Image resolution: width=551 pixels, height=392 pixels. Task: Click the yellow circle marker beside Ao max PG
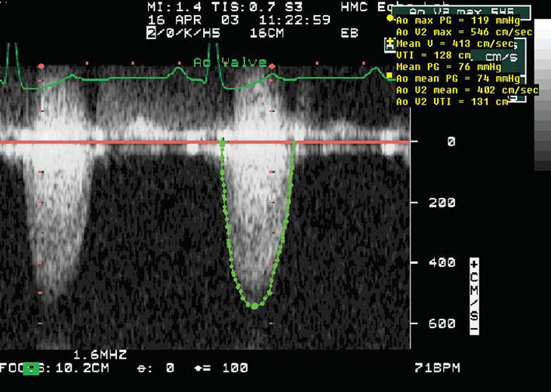point(390,18)
